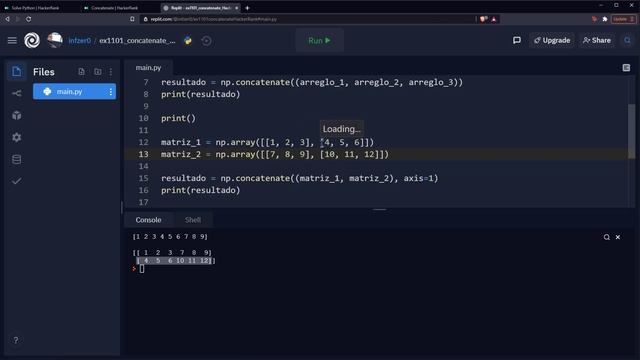The image size is (640, 360).
Task: Open the Version control sidebar icon
Action: pos(17,93)
